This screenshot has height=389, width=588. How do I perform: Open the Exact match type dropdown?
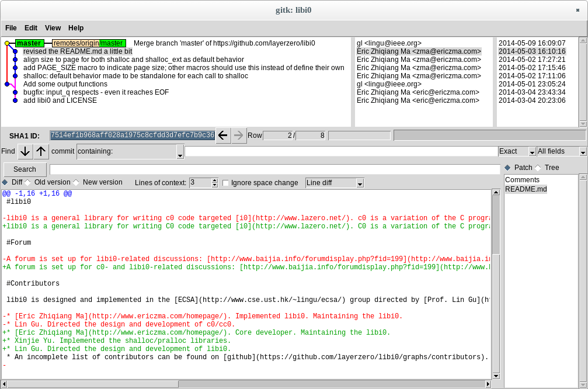tap(532, 151)
